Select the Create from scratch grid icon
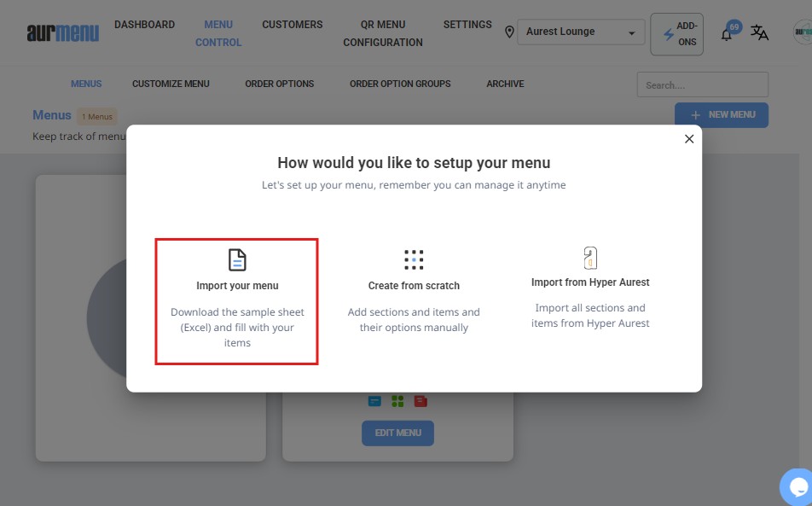The image size is (812, 506). pos(414,259)
